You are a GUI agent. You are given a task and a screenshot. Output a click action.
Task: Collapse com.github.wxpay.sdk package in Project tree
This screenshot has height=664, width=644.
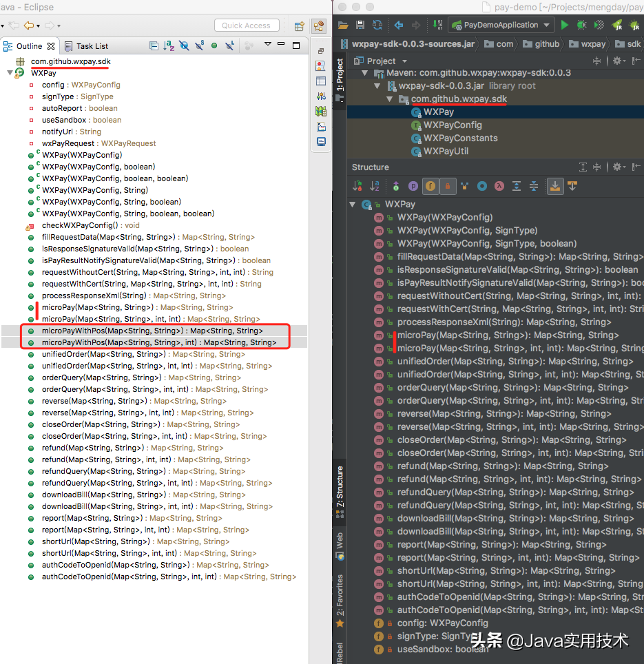point(390,99)
